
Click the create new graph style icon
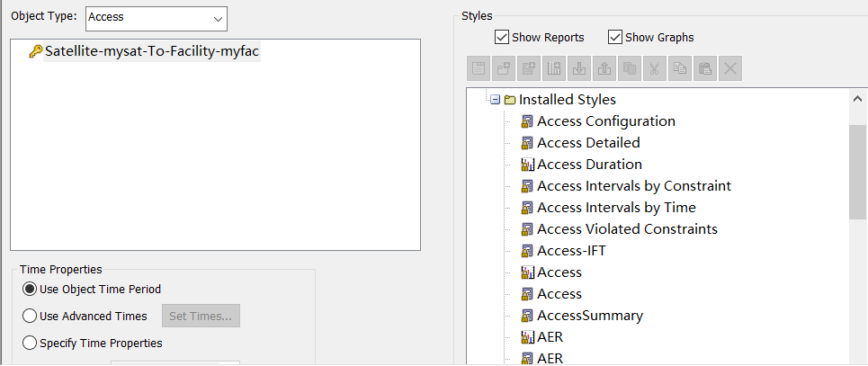coord(553,68)
